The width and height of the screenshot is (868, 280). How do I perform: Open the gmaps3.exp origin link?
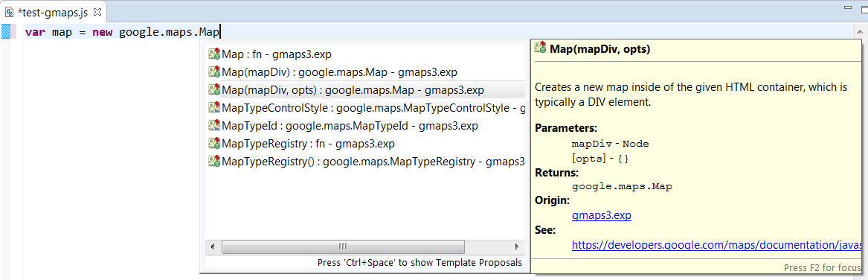click(x=601, y=215)
